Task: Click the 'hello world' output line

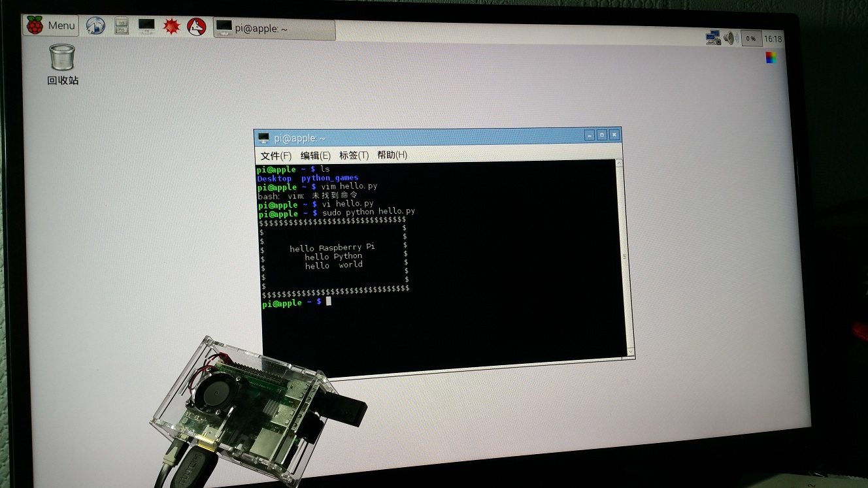Action: [334, 265]
